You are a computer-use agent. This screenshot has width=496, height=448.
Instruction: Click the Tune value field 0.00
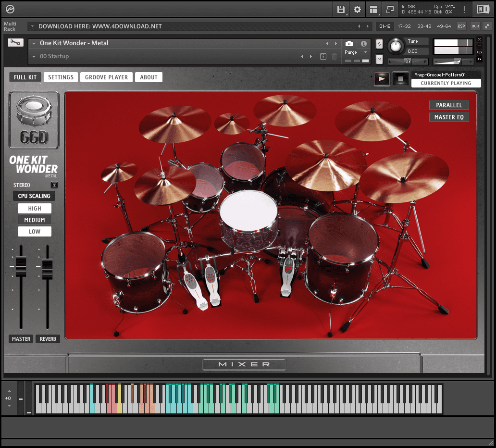click(x=417, y=51)
